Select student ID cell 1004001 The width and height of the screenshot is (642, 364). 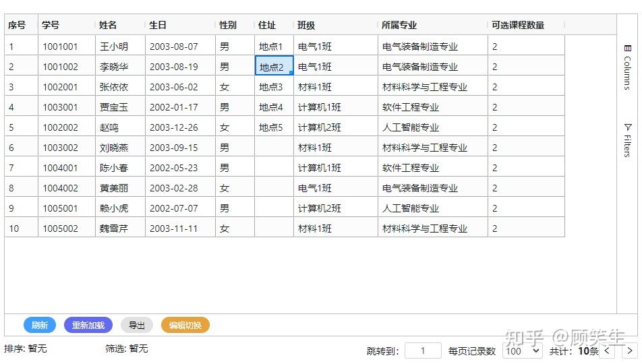[67, 167]
